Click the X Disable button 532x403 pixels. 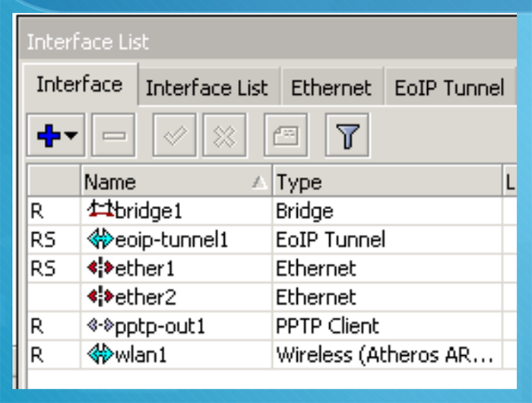224,135
